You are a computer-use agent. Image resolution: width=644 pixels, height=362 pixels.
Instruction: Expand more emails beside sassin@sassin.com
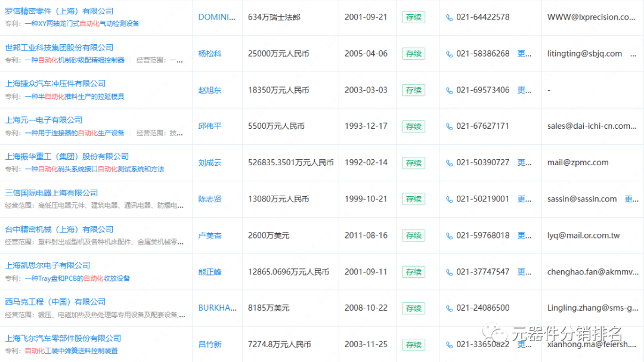[x=631, y=199]
